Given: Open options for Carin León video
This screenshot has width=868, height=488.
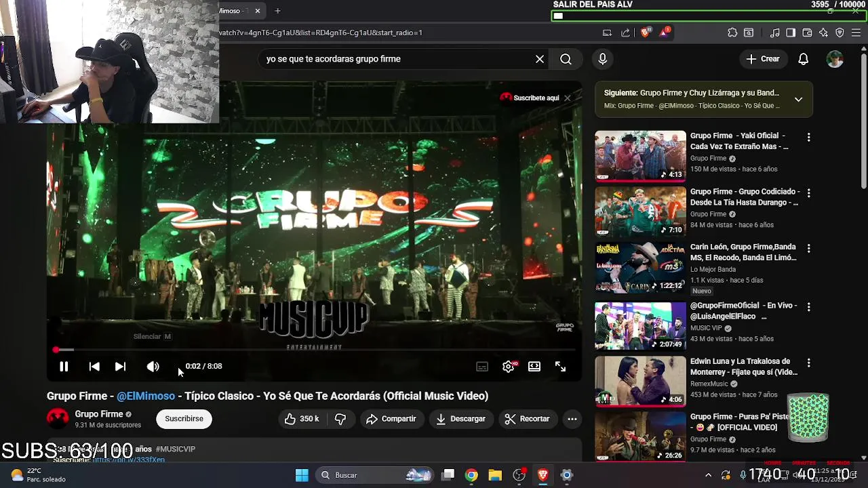Looking at the screenshot, I should 808,249.
